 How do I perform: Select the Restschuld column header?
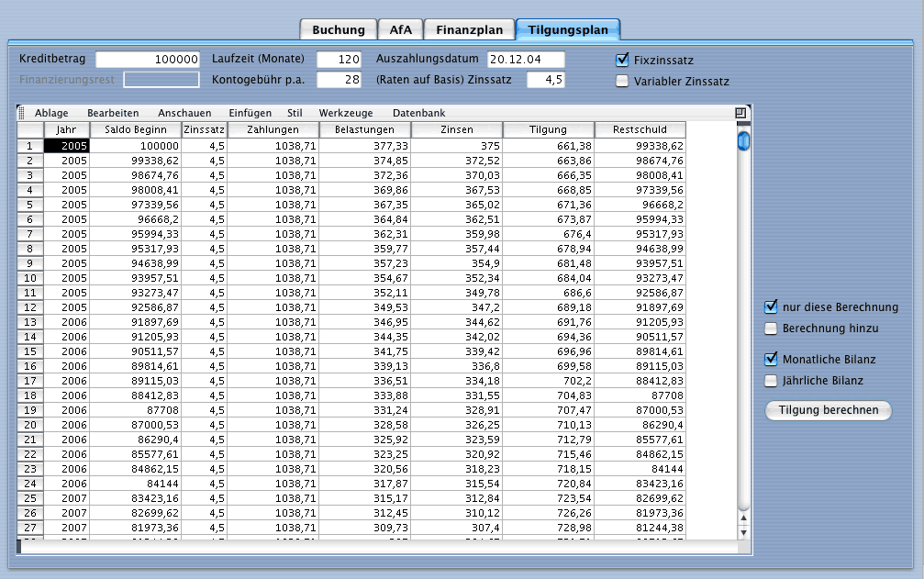click(640, 129)
